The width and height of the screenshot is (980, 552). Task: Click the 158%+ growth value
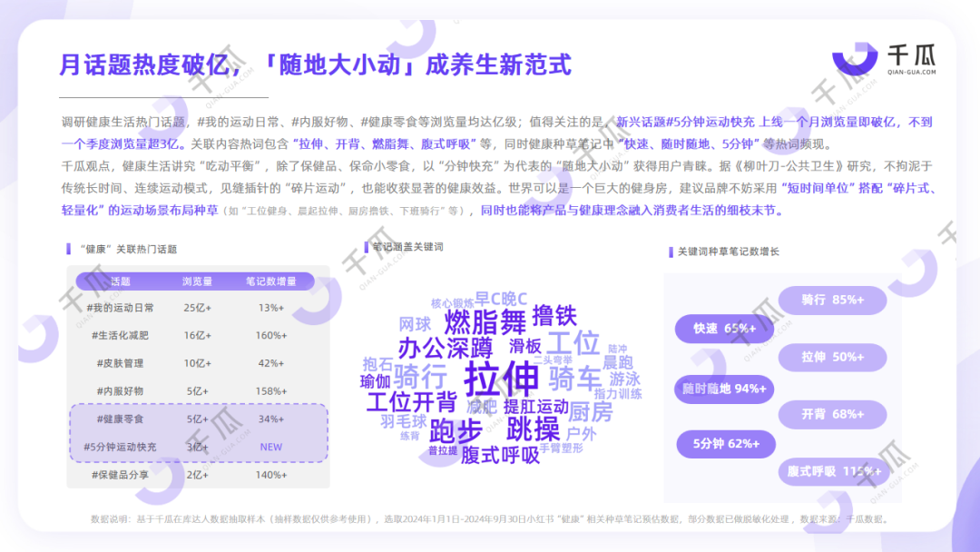[x=270, y=391]
